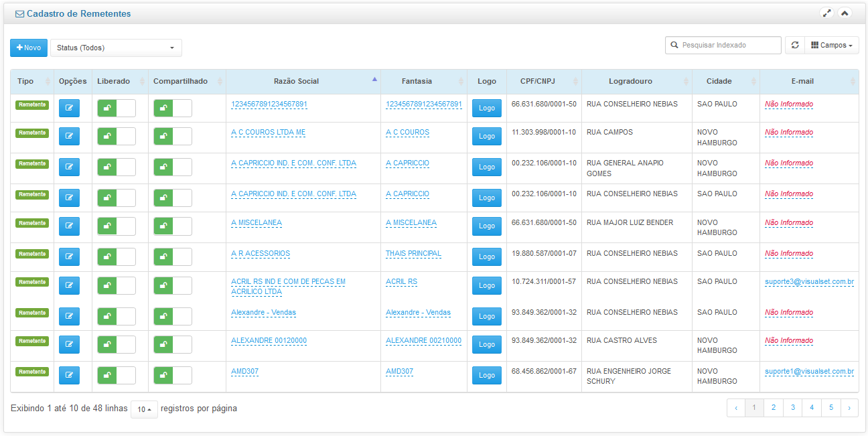
Task: Click the refresh table icon
Action: click(794, 46)
